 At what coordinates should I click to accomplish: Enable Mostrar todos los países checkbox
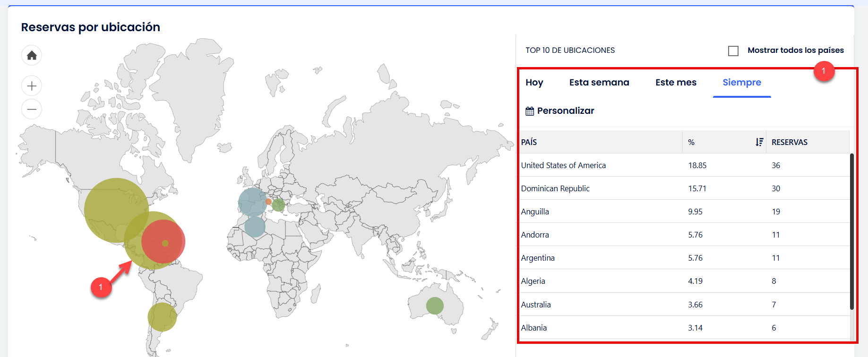click(733, 51)
